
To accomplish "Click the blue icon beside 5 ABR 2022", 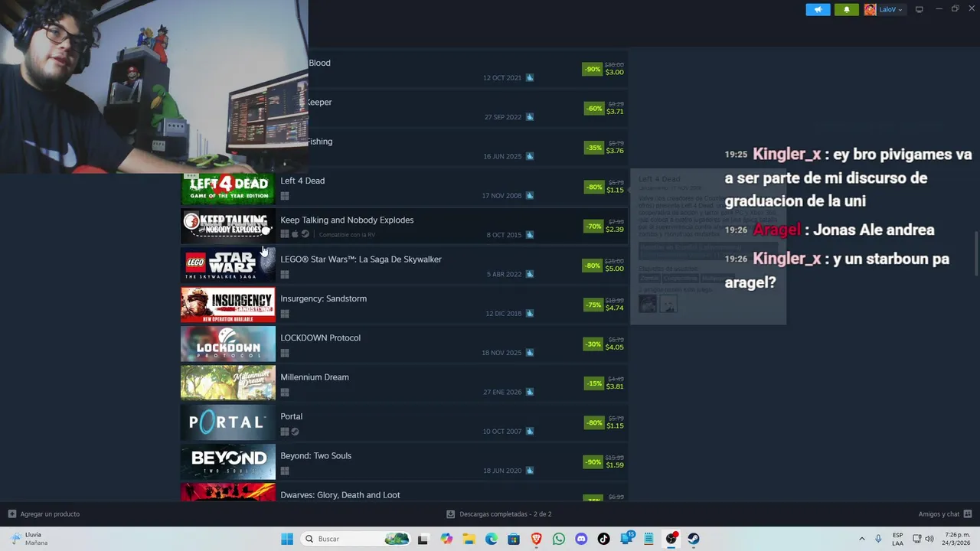I will pyautogui.click(x=530, y=274).
